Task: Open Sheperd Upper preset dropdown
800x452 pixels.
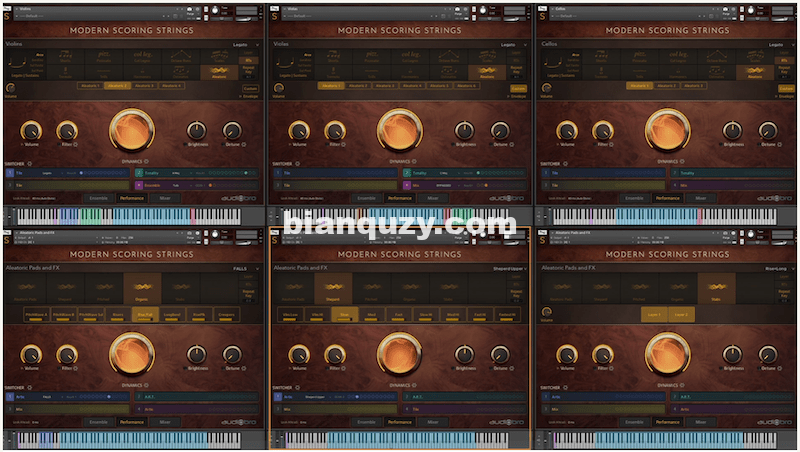Action: tap(510, 268)
